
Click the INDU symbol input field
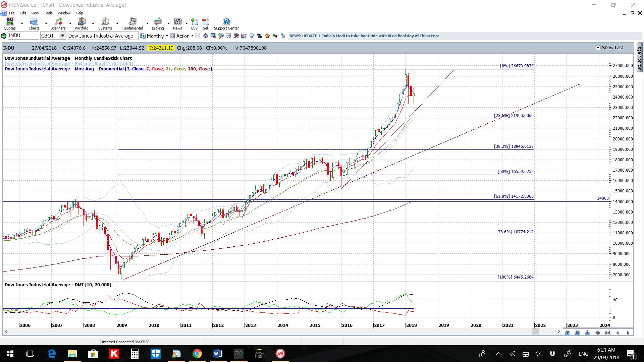23,36
